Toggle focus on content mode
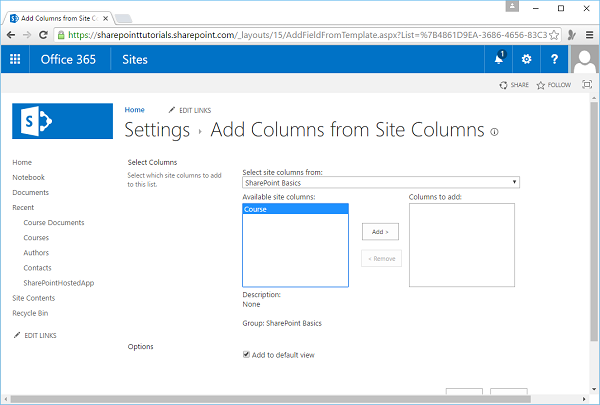The height and width of the screenshot is (405, 600). click(587, 86)
